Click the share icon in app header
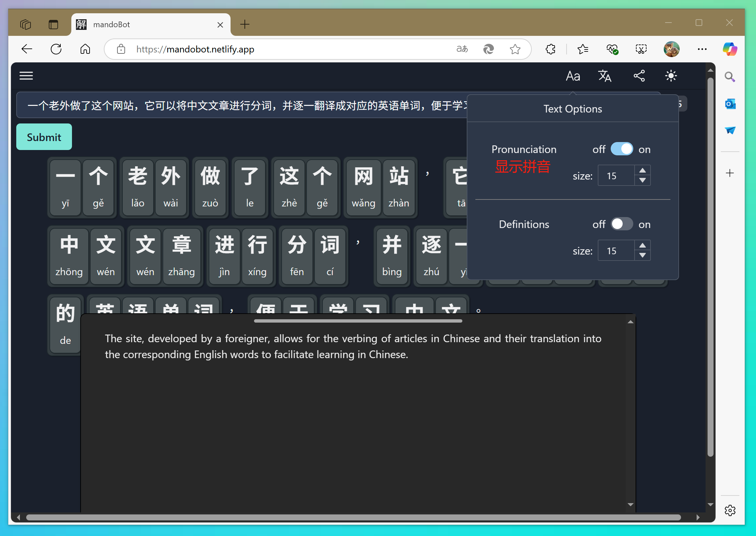756x536 pixels. click(639, 76)
